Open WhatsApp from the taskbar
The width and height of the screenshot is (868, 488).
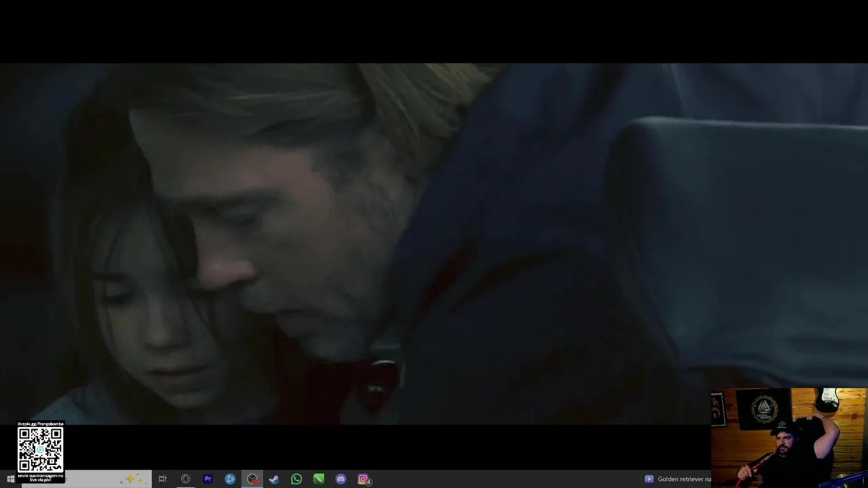coord(296,479)
